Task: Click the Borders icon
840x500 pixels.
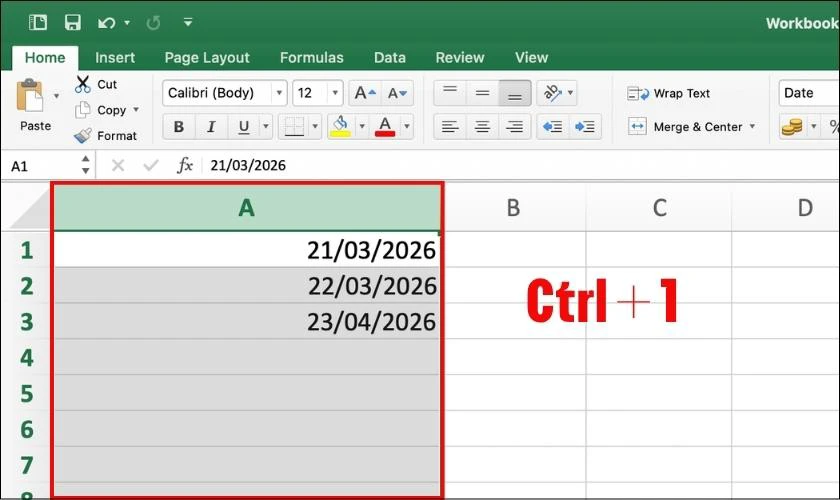Action: click(x=294, y=127)
